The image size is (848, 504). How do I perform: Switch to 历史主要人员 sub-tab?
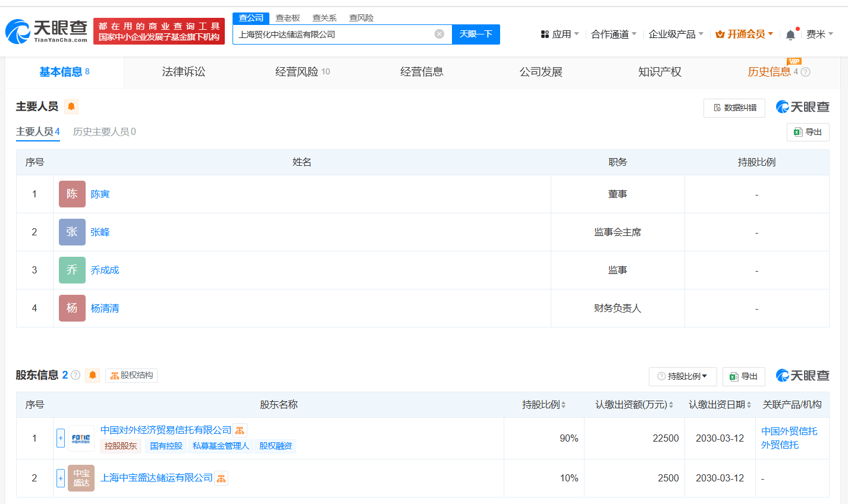pos(104,132)
